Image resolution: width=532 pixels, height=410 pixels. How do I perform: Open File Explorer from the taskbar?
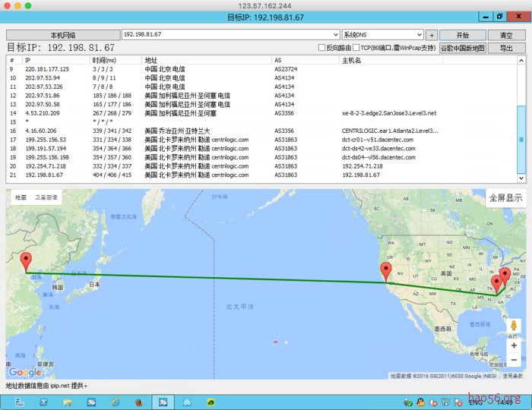point(67,402)
